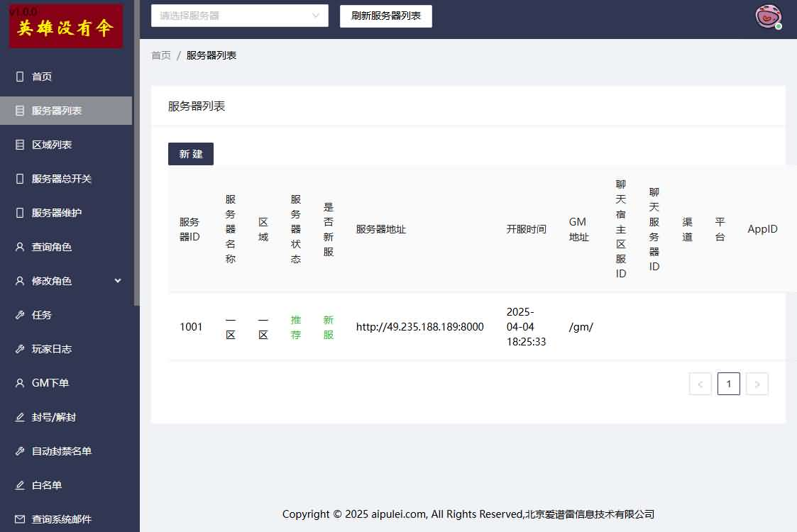Click page 1 in the pagination control
Image resolution: width=797 pixels, height=532 pixels.
point(729,383)
